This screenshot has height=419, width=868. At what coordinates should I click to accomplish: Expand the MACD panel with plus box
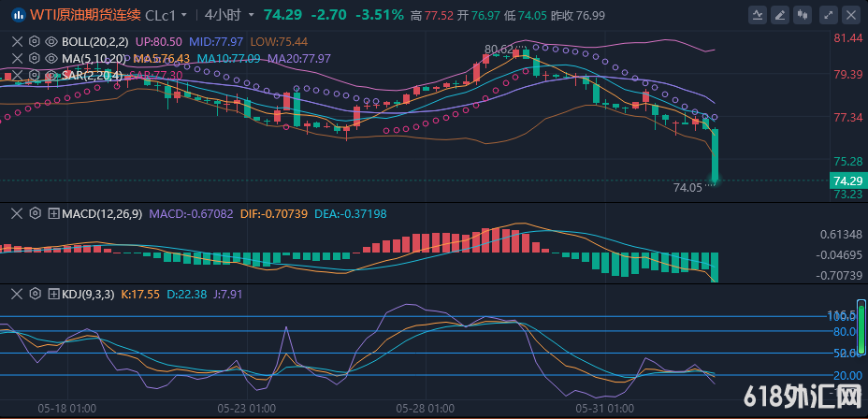[x=52, y=214]
